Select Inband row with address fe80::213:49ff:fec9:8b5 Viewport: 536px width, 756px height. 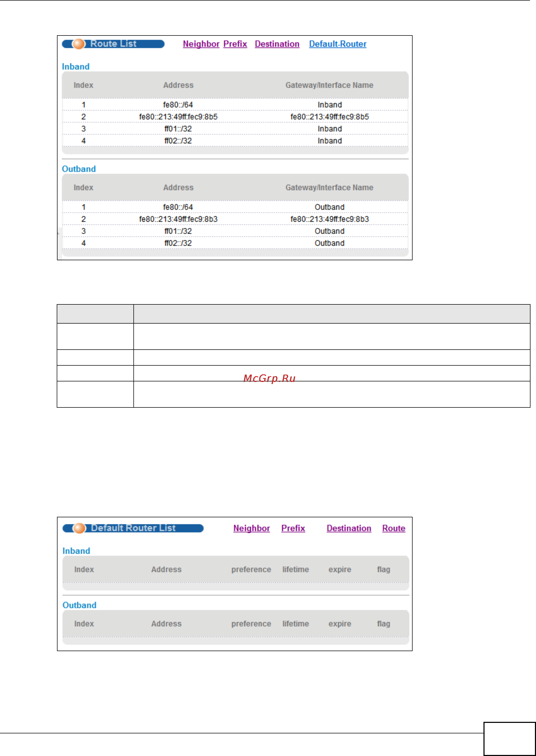178,117
